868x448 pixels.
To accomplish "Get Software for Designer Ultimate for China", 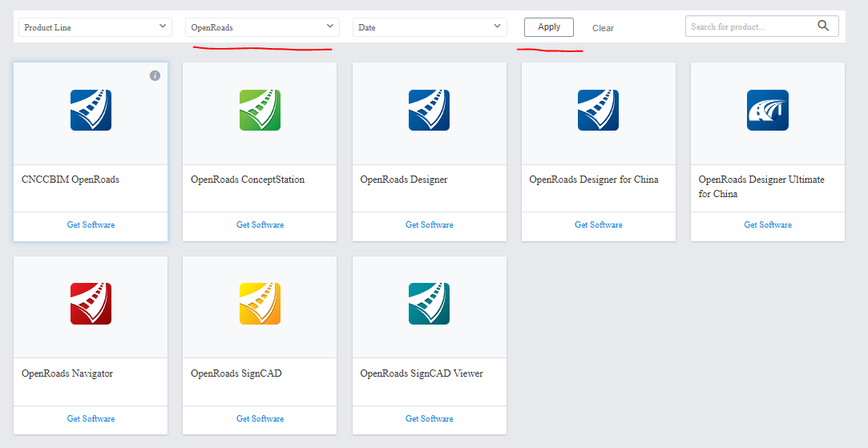I will (x=768, y=225).
